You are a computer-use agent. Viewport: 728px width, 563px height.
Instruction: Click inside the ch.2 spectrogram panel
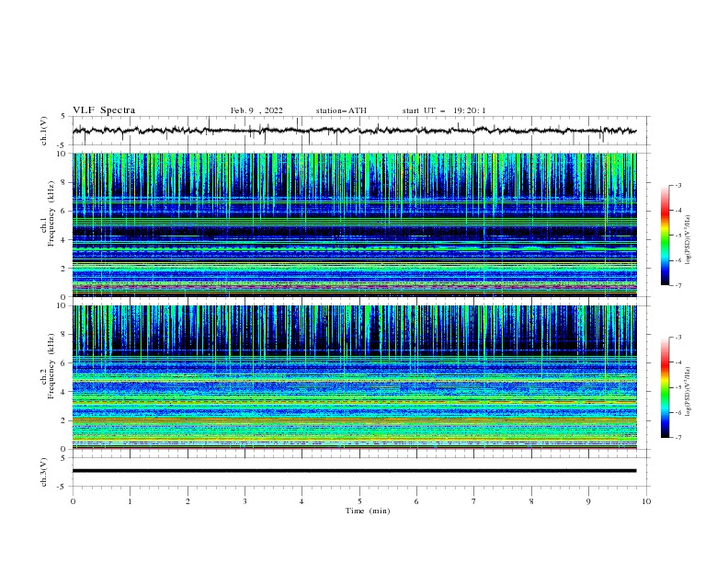(355, 377)
